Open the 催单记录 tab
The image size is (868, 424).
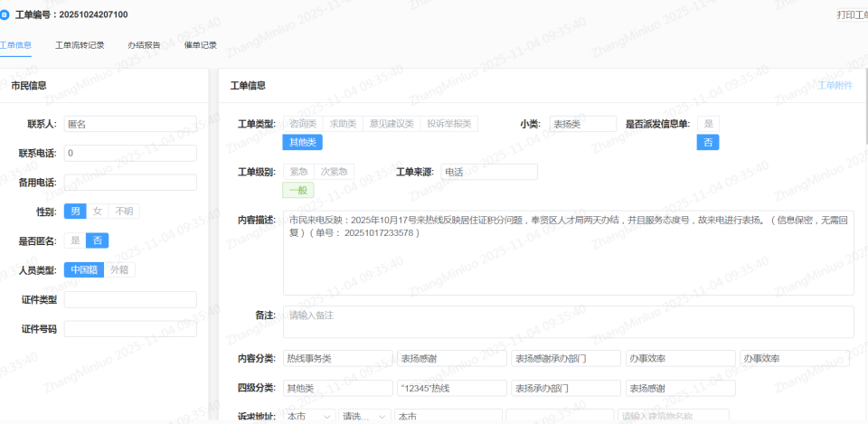[x=201, y=45]
